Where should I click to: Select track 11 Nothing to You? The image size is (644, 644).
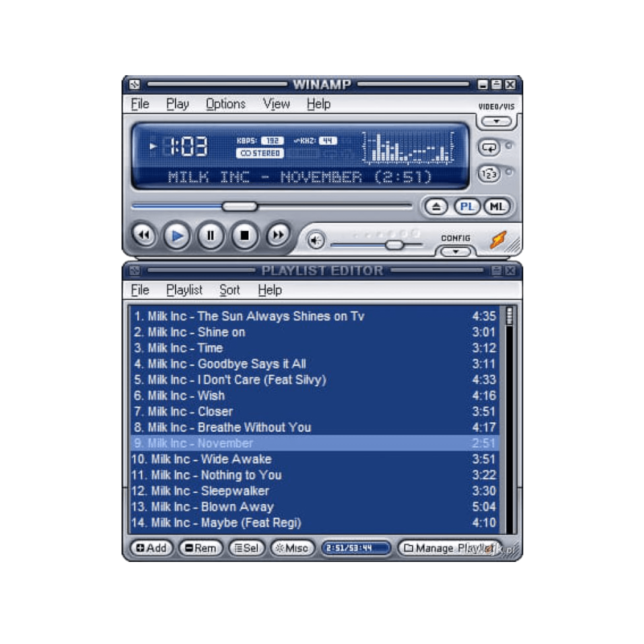pos(315,475)
